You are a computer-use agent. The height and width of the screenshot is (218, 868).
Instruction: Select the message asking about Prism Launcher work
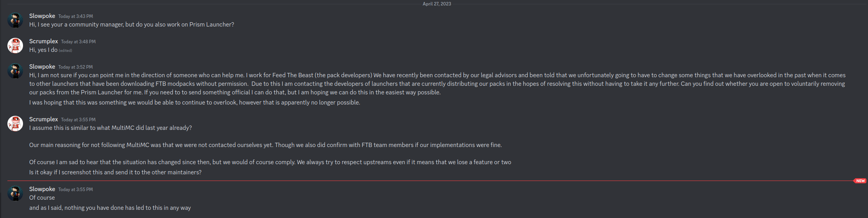pos(131,25)
